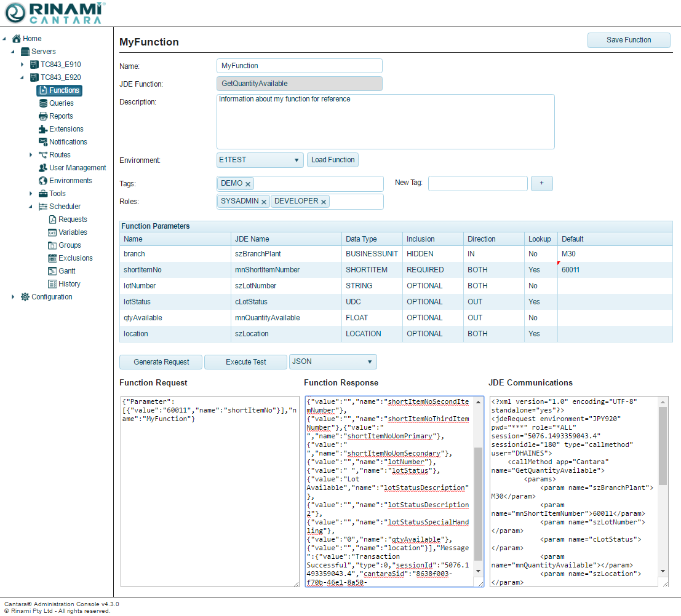The width and height of the screenshot is (681, 616).
Task: Click the Configuration gear icon
Action: click(25, 297)
